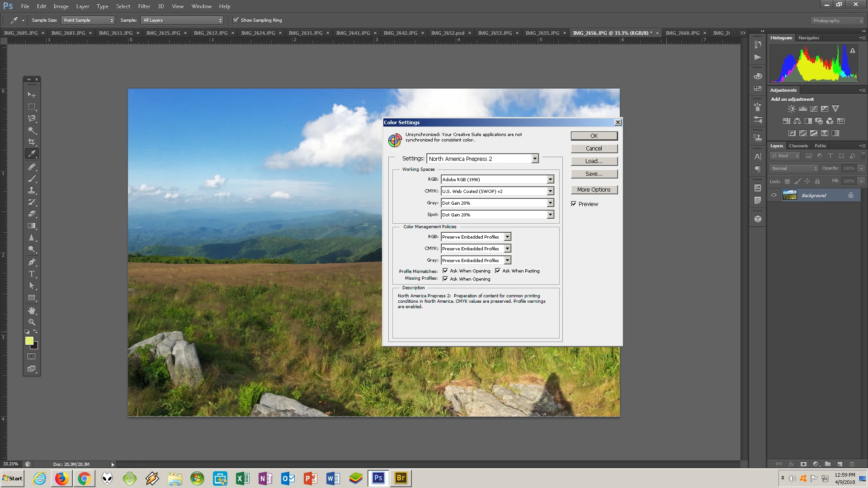Expand the RGB working space dropdown
This screenshot has height=488, width=868.
[x=550, y=179]
